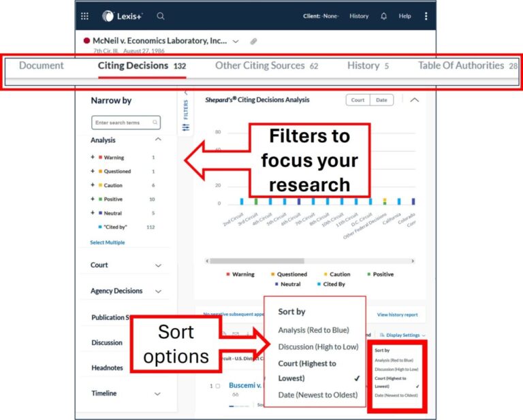Click the FILTERS sliders icon

186,127
